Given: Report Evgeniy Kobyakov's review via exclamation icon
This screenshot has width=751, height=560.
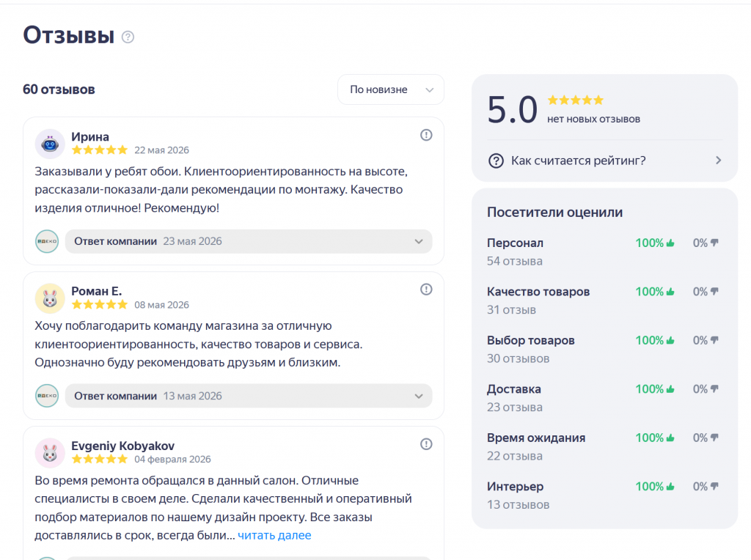Looking at the screenshot, I should pyautogui.click(x=426, y=444).
